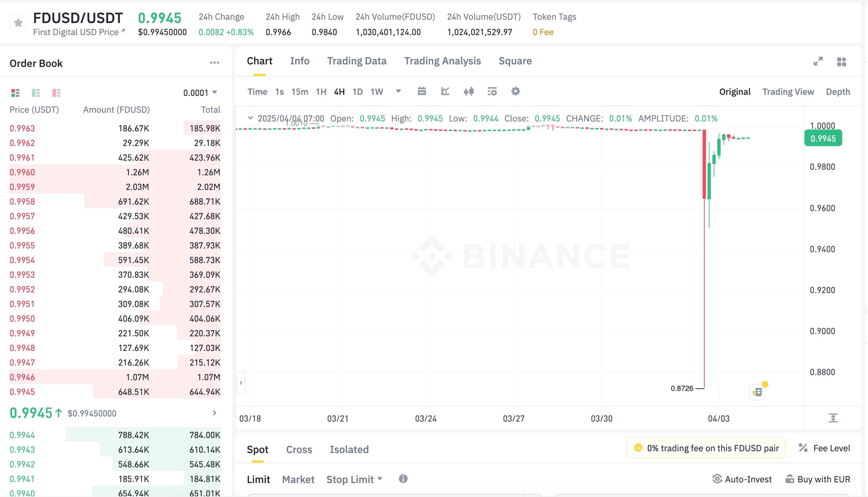
Task: Open Fee Level link
Action: [824, 448]
